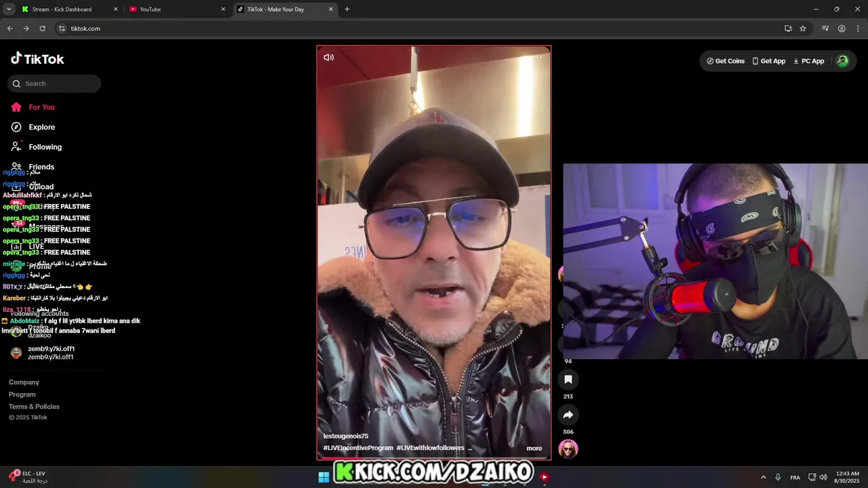Click the Explore compass icon
Image resolution: width=868 pixels, height=488 pixels.
point(16,127)
